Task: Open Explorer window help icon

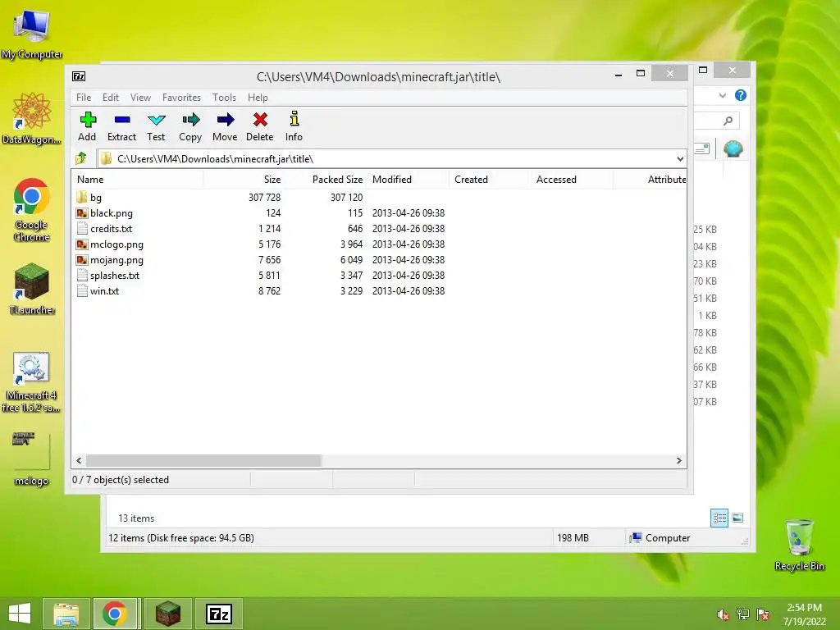Action: (741, 95)
